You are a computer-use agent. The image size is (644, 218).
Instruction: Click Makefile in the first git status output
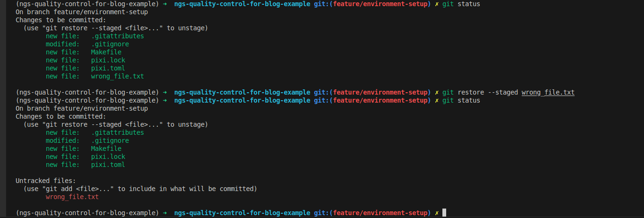pos(106,52)
